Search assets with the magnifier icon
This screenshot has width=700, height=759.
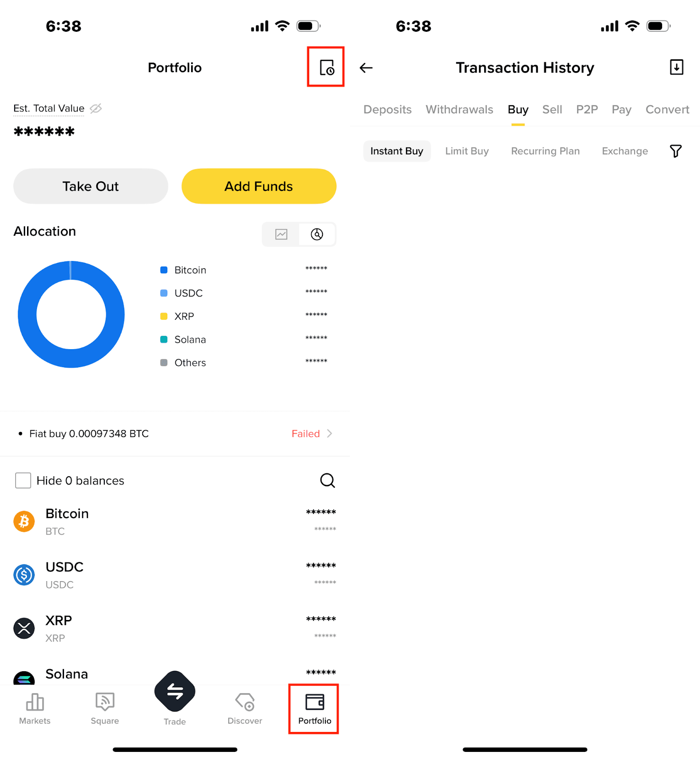(327, 481)
